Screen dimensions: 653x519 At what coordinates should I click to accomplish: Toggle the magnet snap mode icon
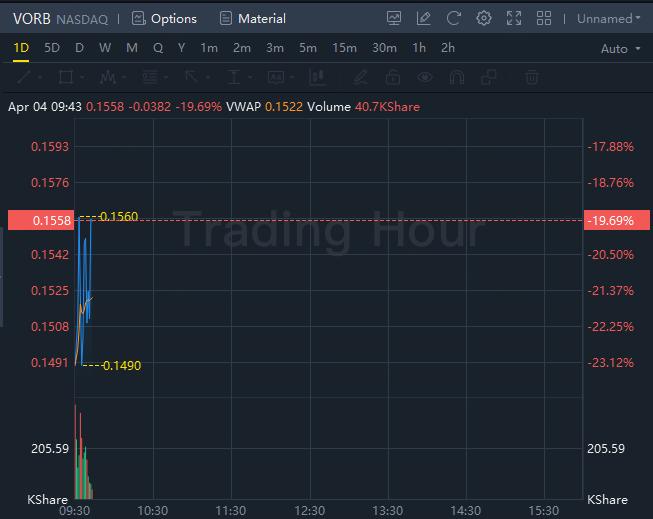457,77
